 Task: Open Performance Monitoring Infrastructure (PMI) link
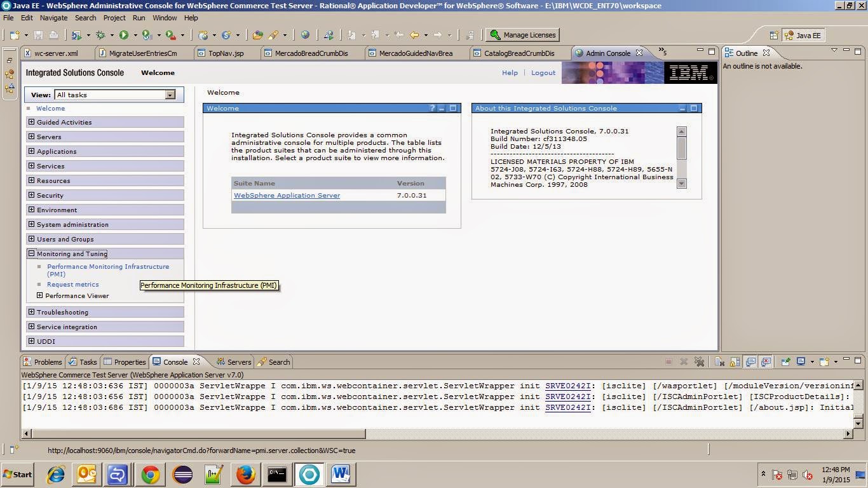pyautogui.click(x=108, y=270)
